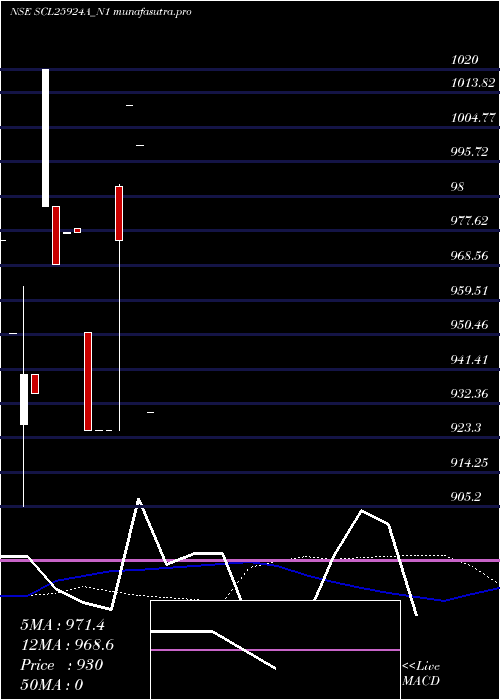The height and width of the screenshot is (700, 500).
Task: Select the 932.36 price level label
Action: click(x=469, y=394)
